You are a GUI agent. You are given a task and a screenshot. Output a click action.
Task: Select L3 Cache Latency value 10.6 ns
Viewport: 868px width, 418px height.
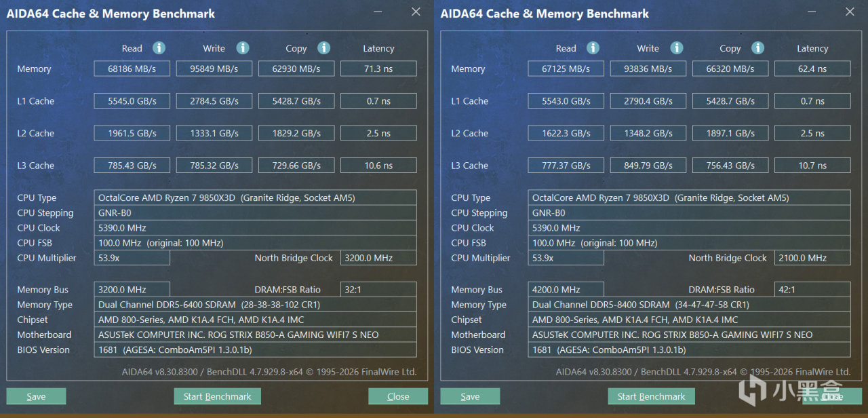(378, 166)
